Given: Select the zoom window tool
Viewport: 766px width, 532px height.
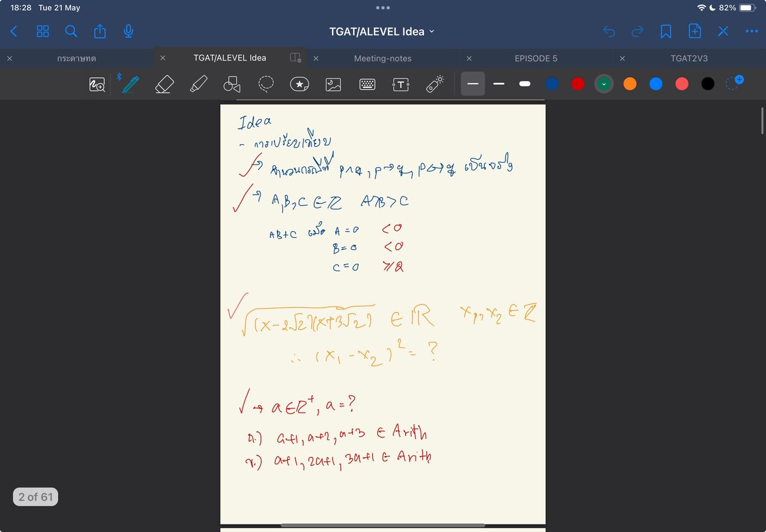Looking at the screenshot, I should pos(97,84).
